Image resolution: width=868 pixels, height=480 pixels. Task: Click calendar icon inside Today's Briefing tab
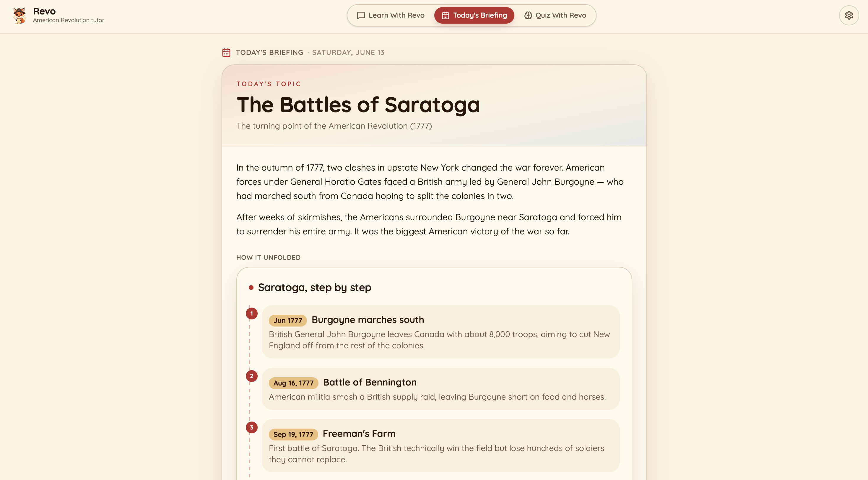tap(446, 15)
